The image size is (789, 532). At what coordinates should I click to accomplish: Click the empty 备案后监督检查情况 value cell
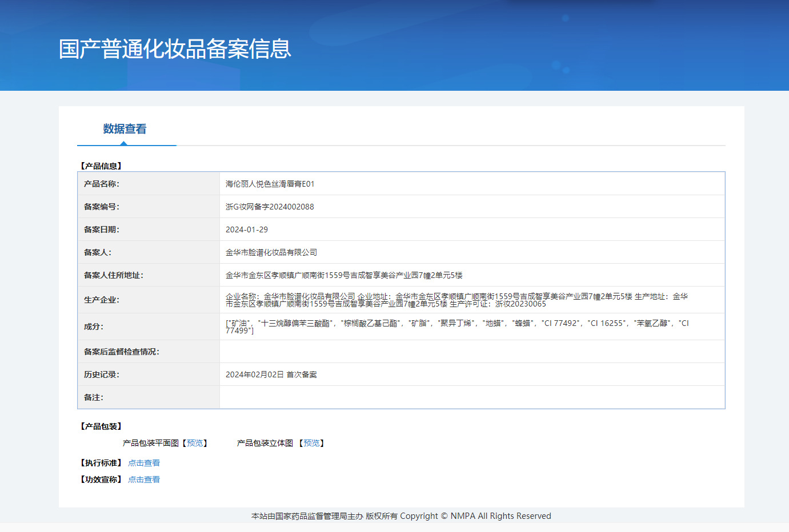click(x=472, y=352)
